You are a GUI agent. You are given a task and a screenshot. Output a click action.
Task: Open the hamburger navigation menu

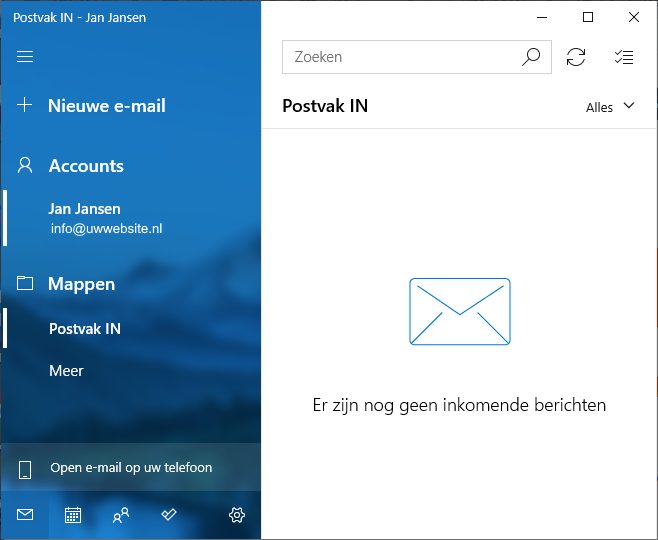tap(25, 57)
